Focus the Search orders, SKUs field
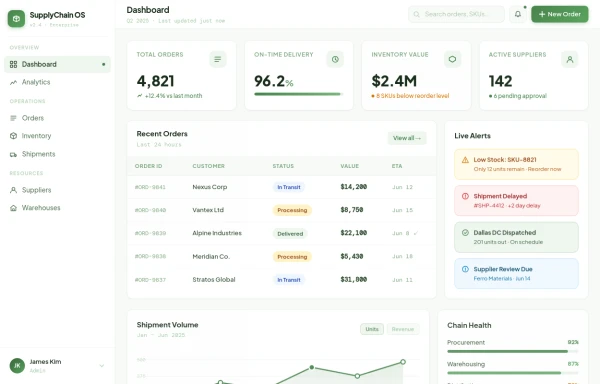Viewport: 600px width, 384px height. point(456,14)
